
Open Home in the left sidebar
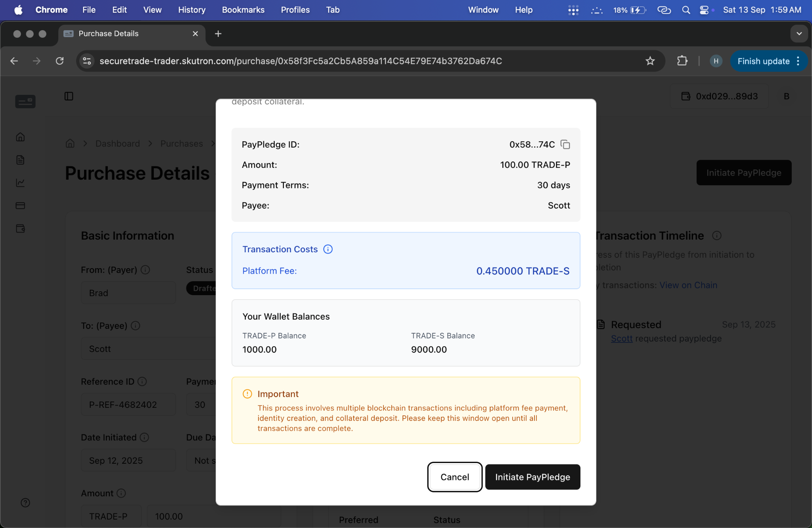pos(21,137)
